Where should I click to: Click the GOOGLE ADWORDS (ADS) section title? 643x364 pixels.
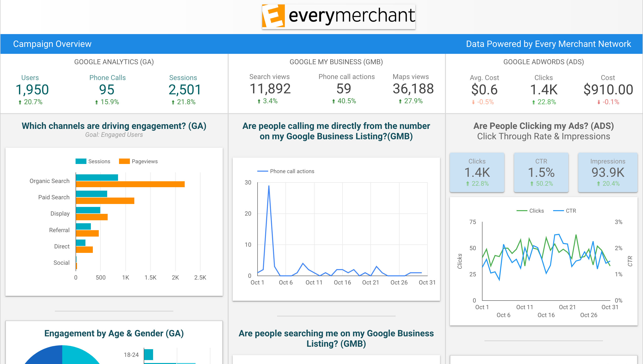click(543, 62)
